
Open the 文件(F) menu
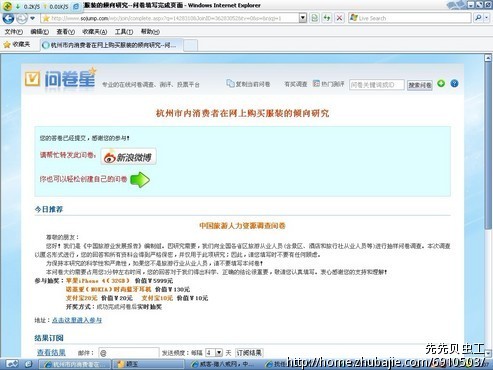click(x=14, y=32)
